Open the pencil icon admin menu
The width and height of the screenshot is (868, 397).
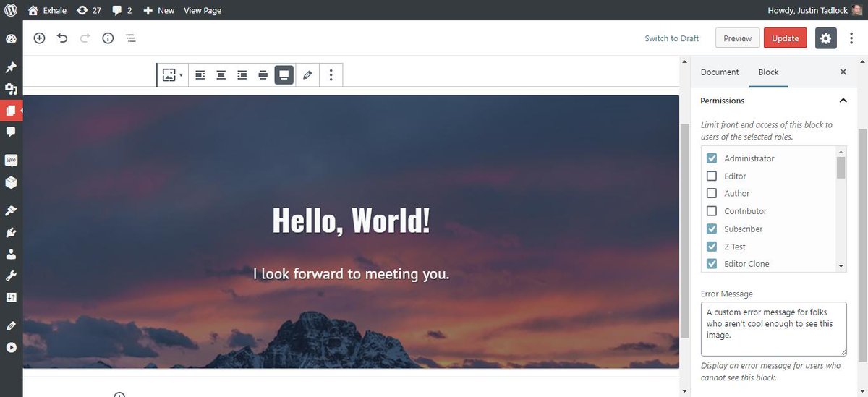click(x=11, y=326)
